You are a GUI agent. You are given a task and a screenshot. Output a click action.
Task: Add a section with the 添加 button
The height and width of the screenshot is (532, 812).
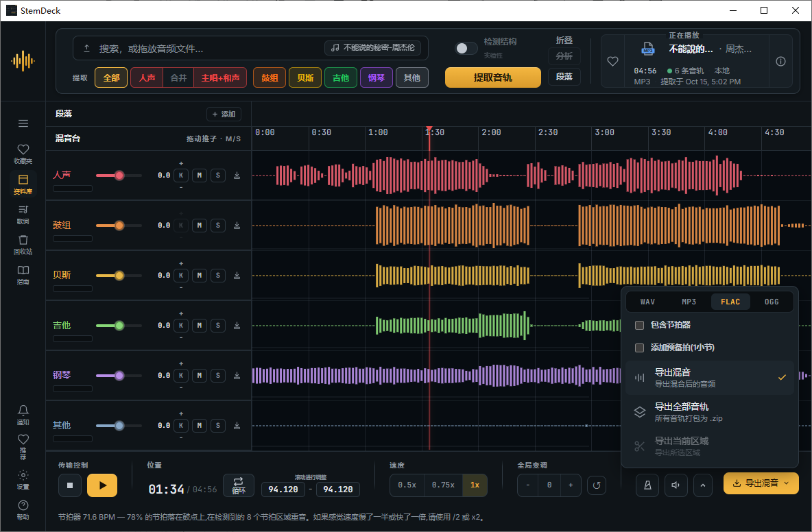click(x=224, y=114)
